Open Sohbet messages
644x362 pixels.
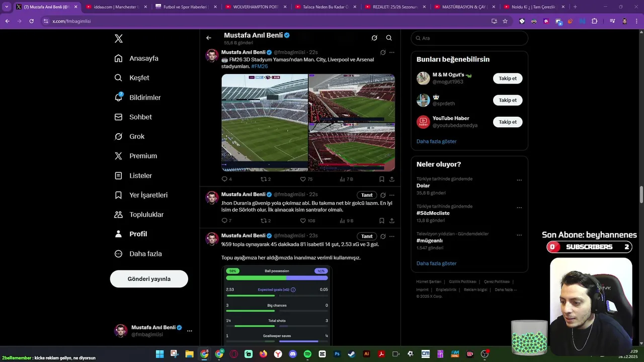pos(133,117)
